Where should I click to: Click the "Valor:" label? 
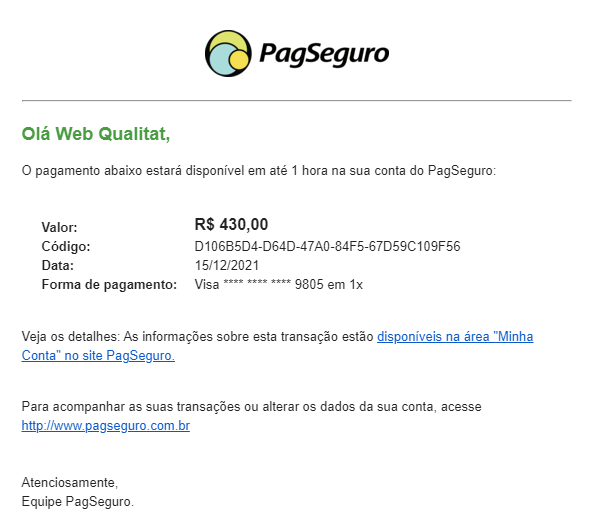click(x=59, y=228)
